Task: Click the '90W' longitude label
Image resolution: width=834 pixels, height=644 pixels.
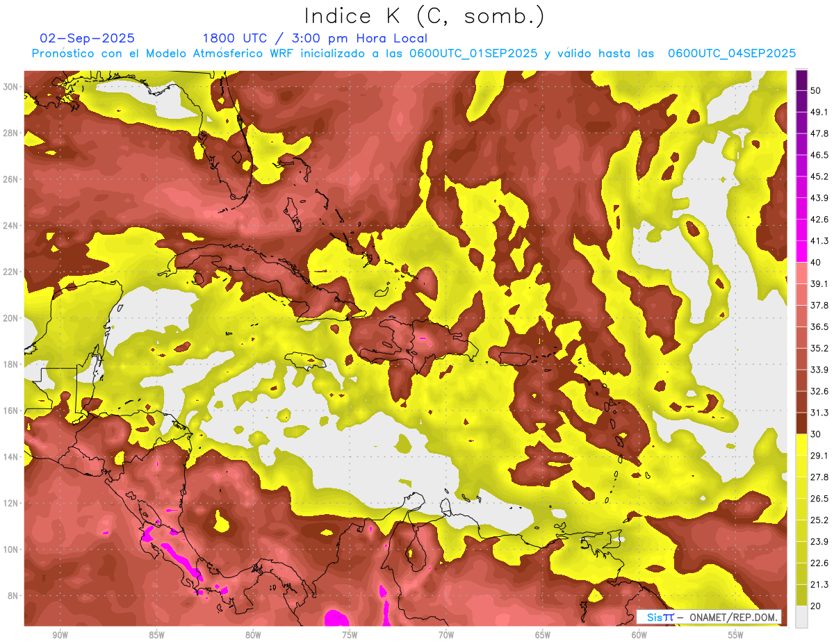Action: (x=60, y=635)
